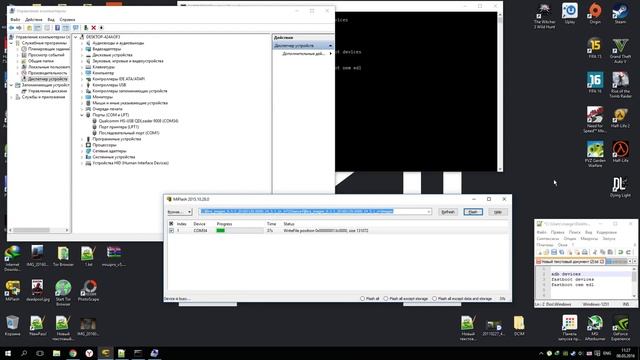Open the Half-Life 2 desktop shortcut

620,118
